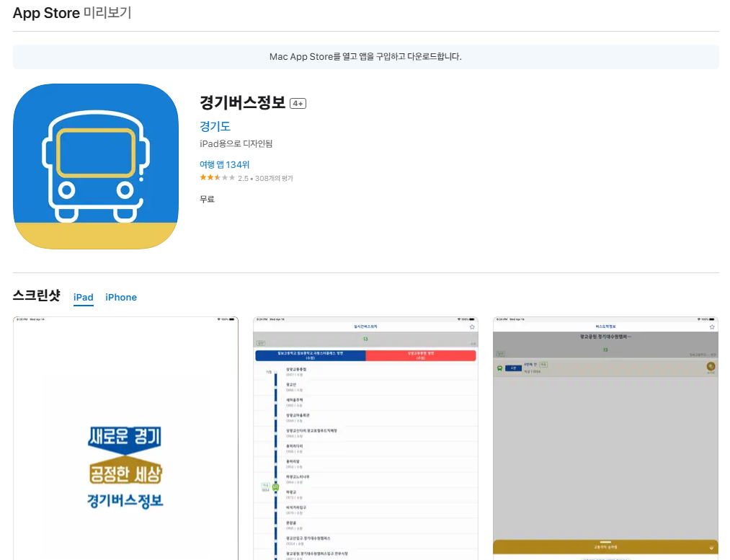Click the Mac App Store download banner

click(x=366, y=57)
